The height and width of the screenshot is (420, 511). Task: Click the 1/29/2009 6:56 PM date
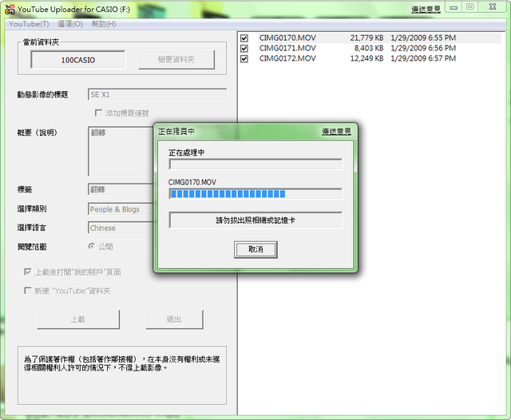tap(423, 48)
